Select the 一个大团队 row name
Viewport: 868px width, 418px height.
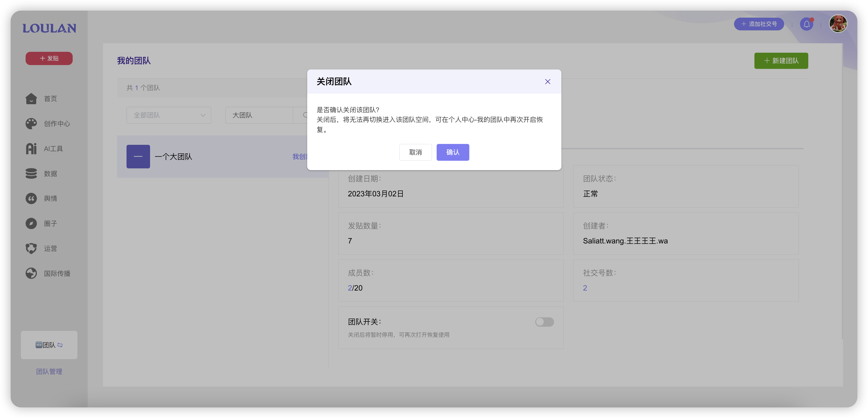click(x=173, y=157)
